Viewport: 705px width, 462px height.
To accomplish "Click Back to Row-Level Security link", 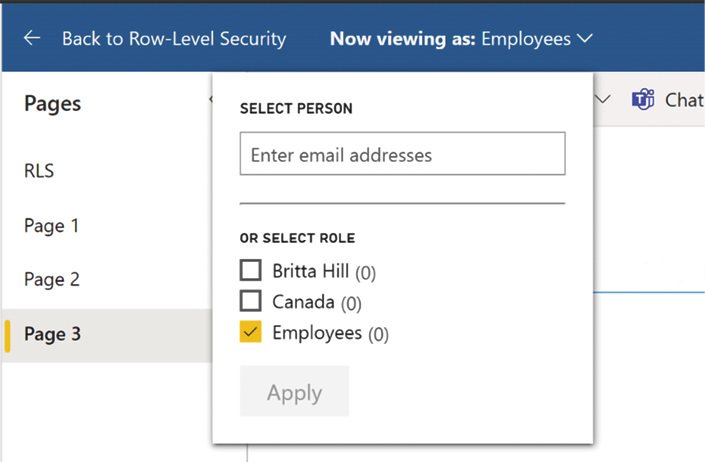I will tap(174, 39).
